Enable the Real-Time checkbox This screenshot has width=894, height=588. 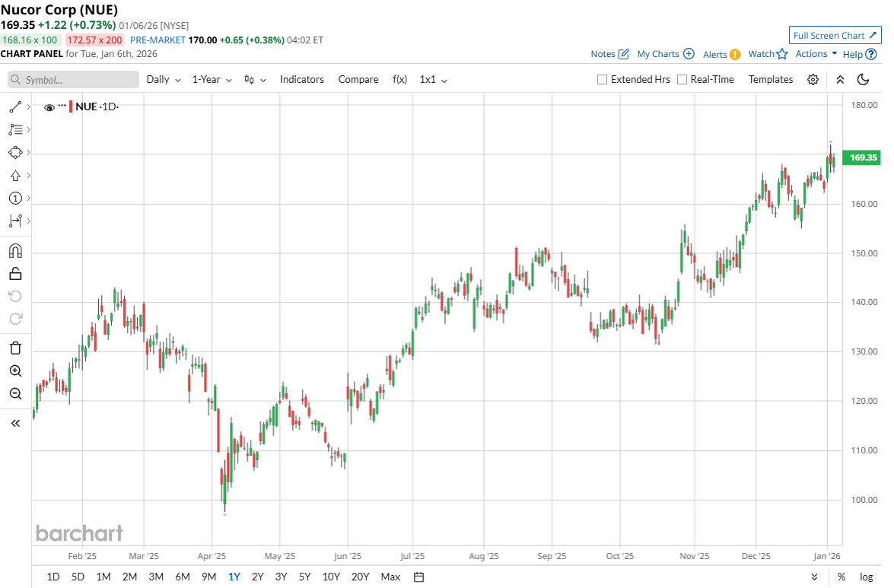[x=682, y=80]
